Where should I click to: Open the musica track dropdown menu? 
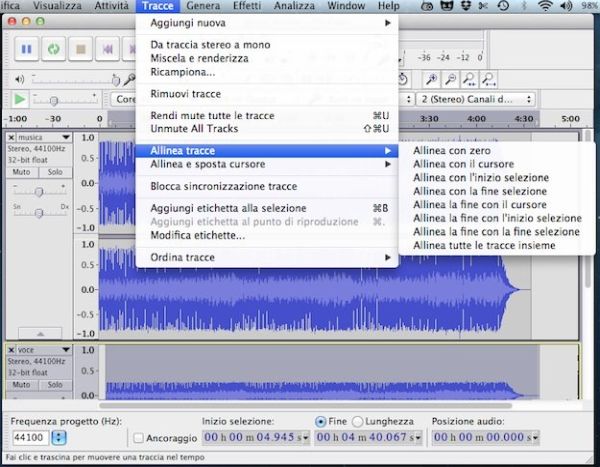pyautogui.click(x=64, y=137)
